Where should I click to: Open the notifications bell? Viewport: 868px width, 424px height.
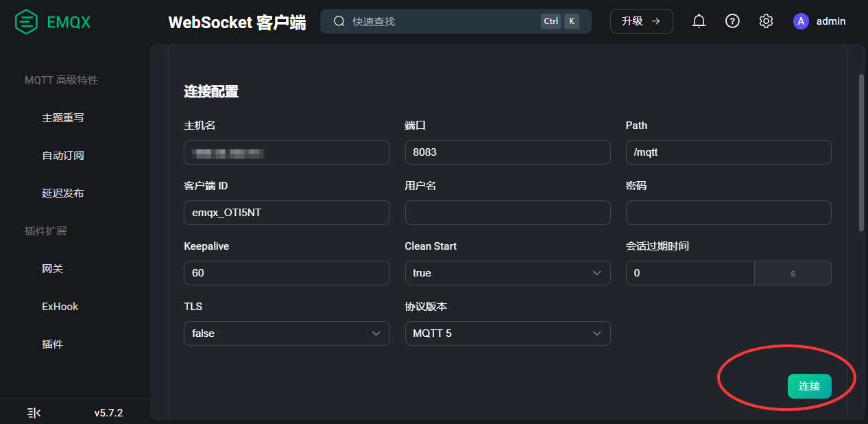699,21
